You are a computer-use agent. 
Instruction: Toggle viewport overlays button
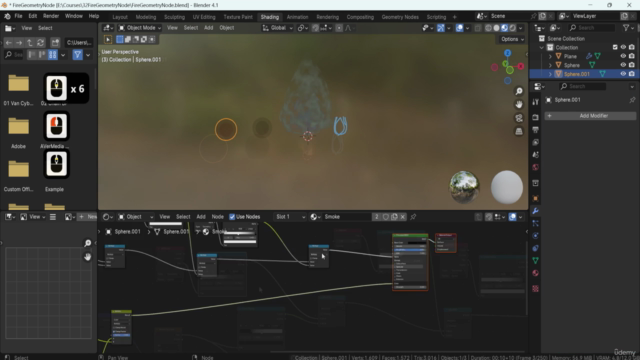click(x=460, y=28)
